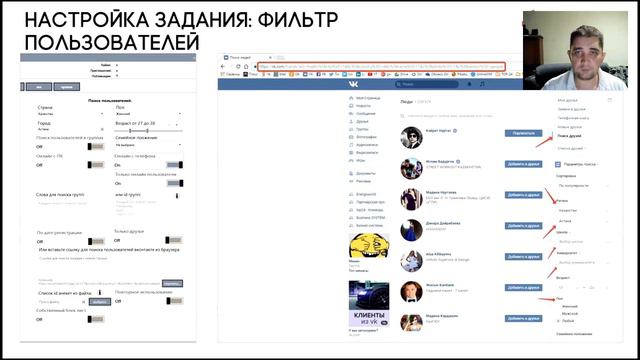Open Кайрат Нуртас profile avatar
The width and height of the screenshot is (640, 360).
[411, 138]
